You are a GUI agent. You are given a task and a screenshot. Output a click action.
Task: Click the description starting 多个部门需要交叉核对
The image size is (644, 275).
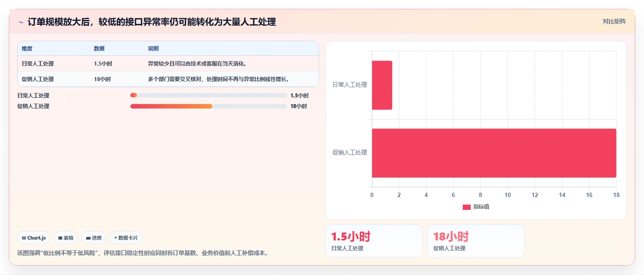pos(219,79)
